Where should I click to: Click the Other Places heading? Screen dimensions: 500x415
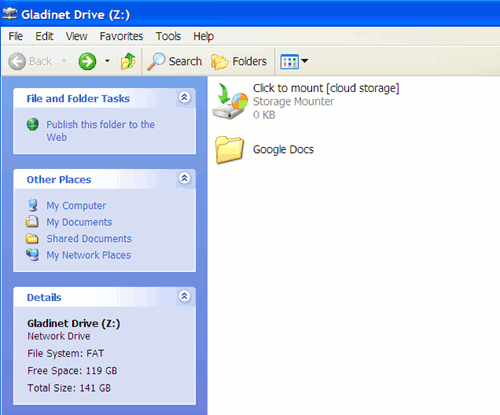59,180
